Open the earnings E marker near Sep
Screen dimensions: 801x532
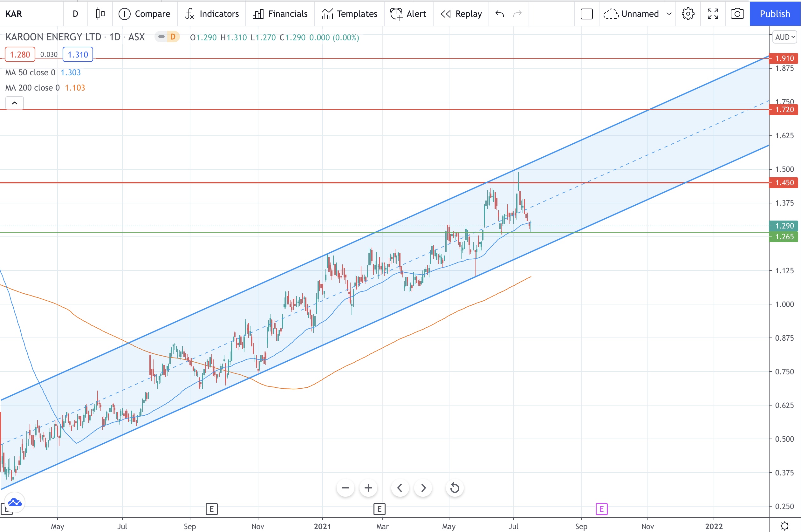[211, 509]
